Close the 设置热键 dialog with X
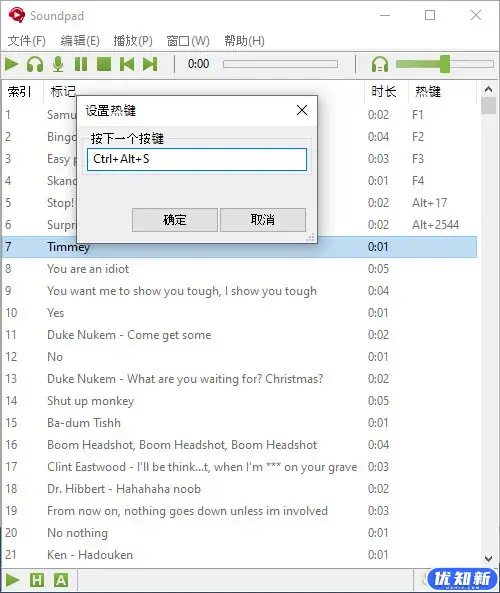Screen dimensions: 500x593 (x=302, y=110)
